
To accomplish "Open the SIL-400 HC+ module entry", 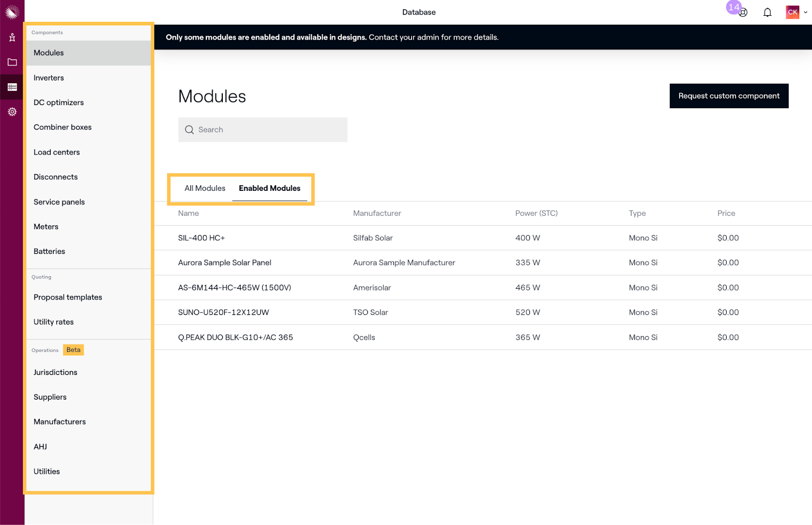I will [201, 238].
